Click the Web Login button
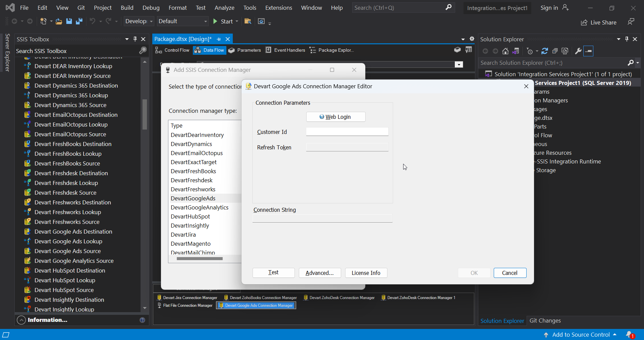The image size is (644, 340). [335, 117]
